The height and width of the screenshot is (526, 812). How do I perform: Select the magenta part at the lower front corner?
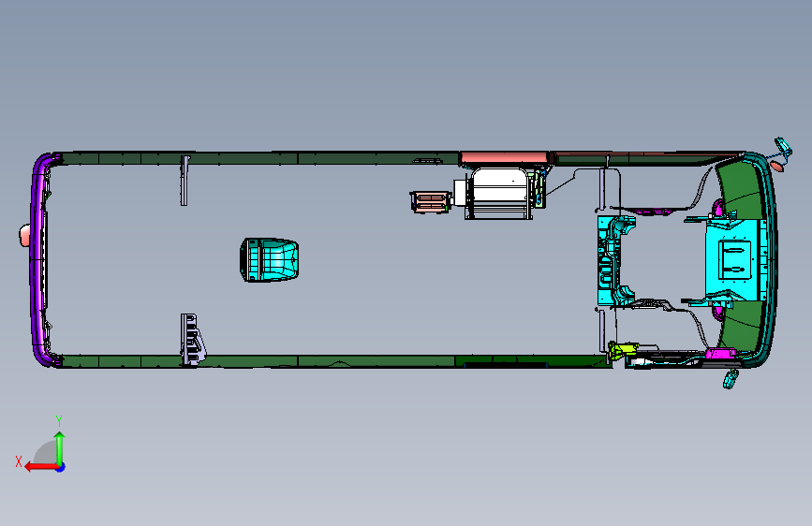(x=720, y=354)
